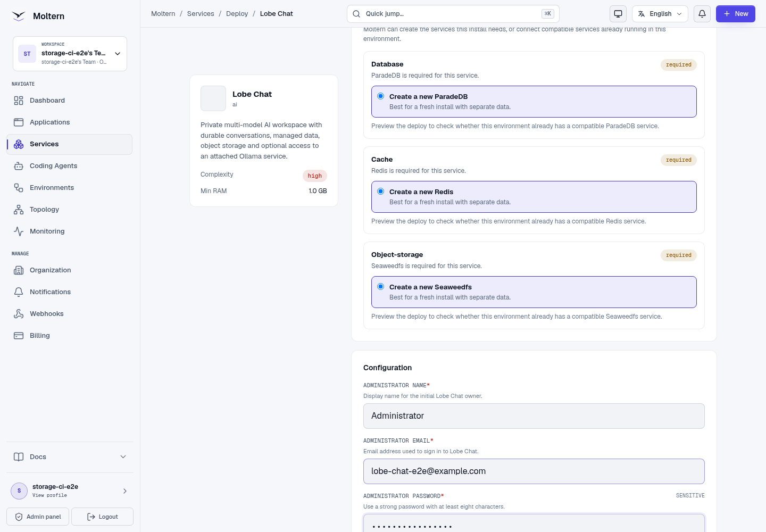Click the Billing card icon
The width and height of the screenshot is (766, 532).
[19, 336]
